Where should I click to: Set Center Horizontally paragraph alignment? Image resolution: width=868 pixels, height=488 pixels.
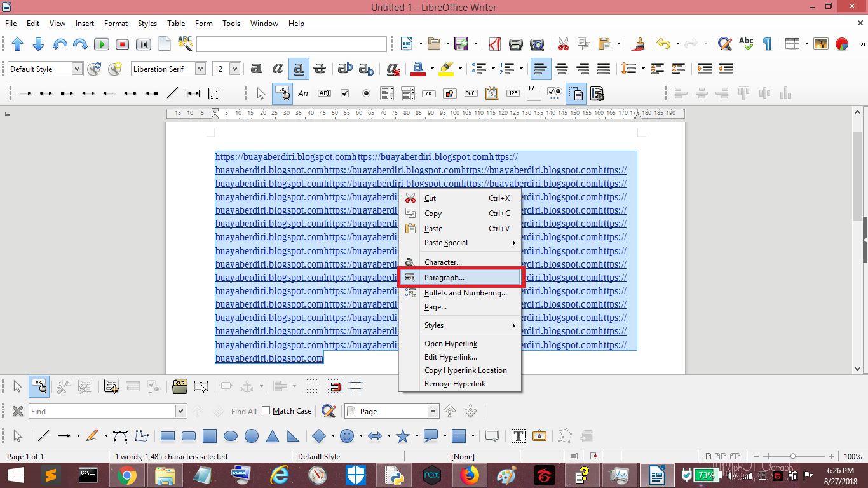pyautogui.click(x=562, y=69)
